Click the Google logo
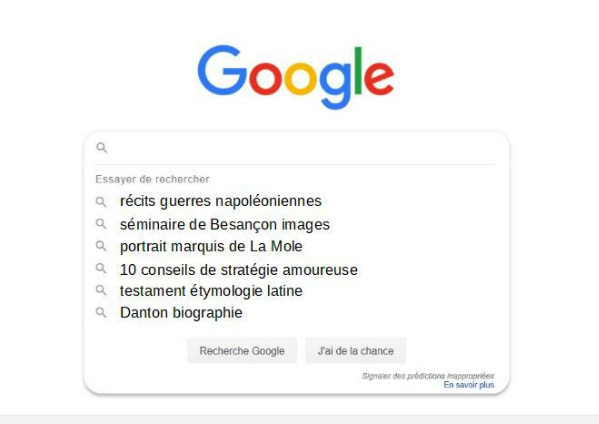Image resolution: width=599 pixels, height=424 pixels. [296, 77]
